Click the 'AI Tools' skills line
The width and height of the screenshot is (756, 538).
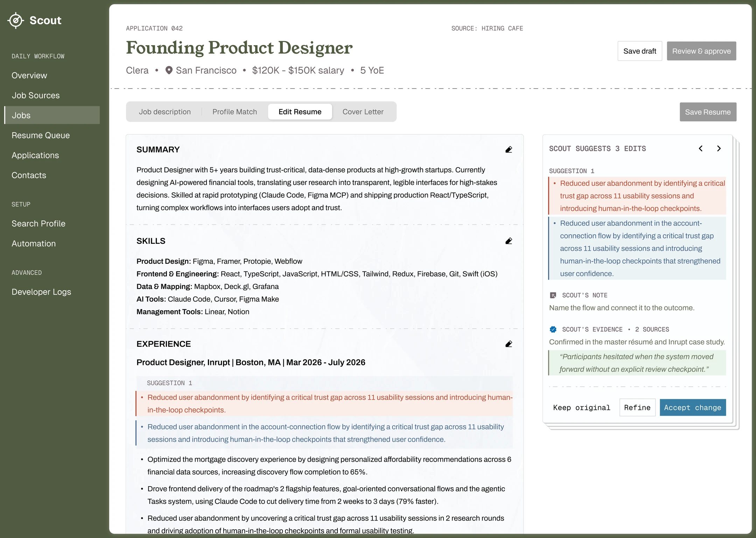coord(208,299)
